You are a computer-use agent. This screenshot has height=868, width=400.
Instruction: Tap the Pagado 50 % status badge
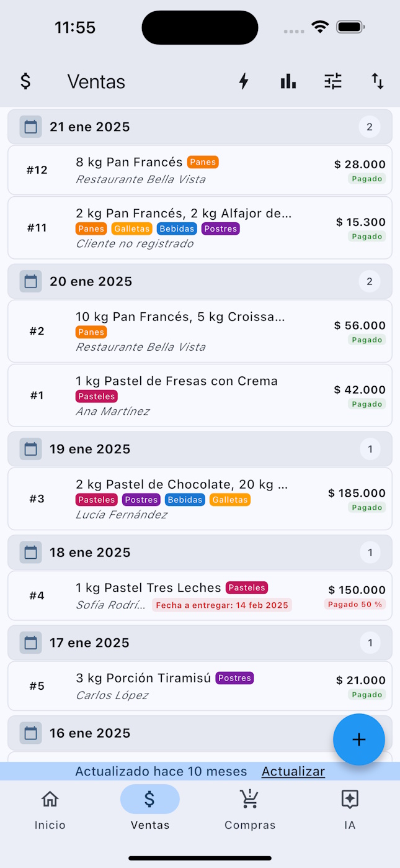point(355,604)
